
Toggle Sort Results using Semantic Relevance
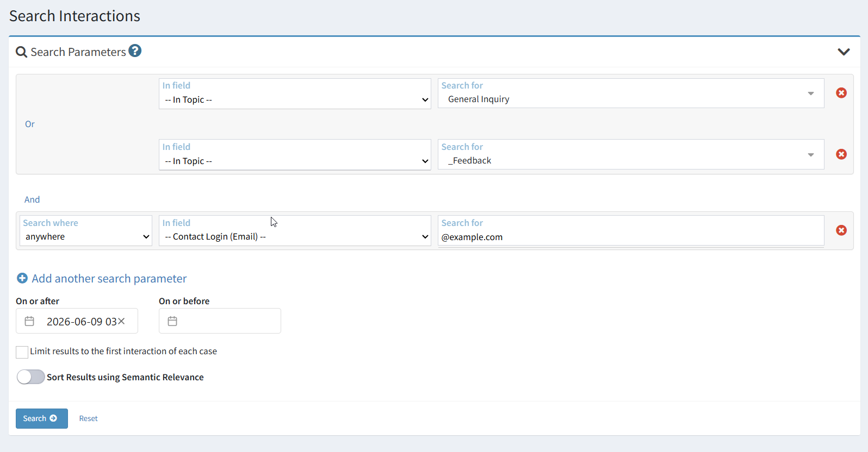coord(30,377)
